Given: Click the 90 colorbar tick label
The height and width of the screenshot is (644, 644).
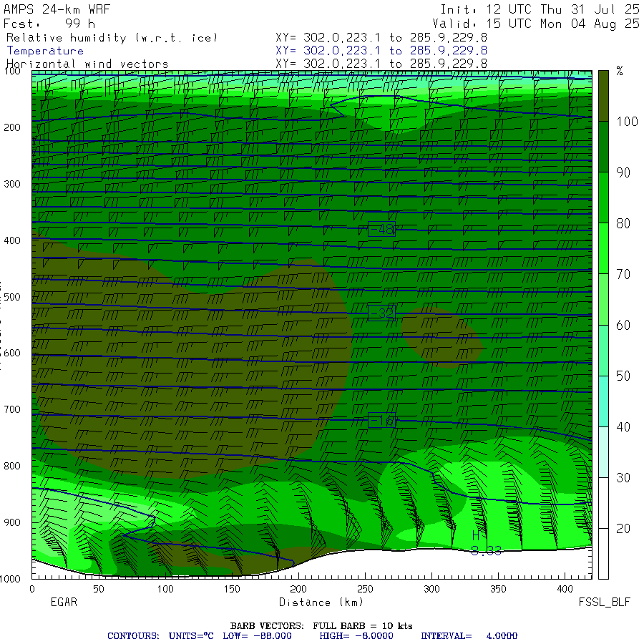Looking at the screenshot, I should [623, 172].
